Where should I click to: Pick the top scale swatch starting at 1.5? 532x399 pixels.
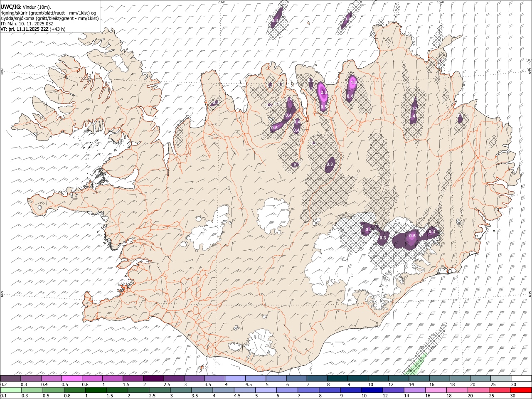[x=133, y=379]
